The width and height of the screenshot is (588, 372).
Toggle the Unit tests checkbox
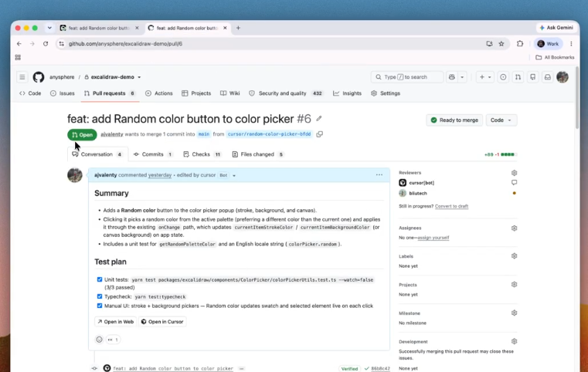click(x=100, y=279)
